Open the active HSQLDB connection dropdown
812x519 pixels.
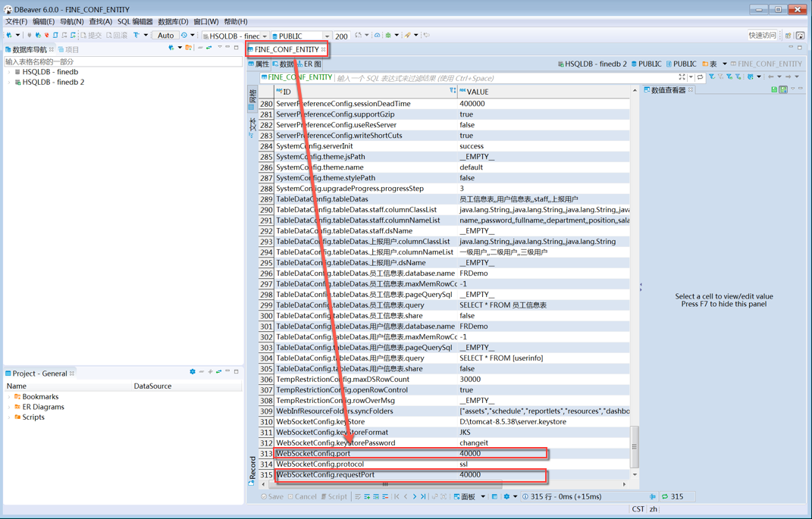point(264,36)
